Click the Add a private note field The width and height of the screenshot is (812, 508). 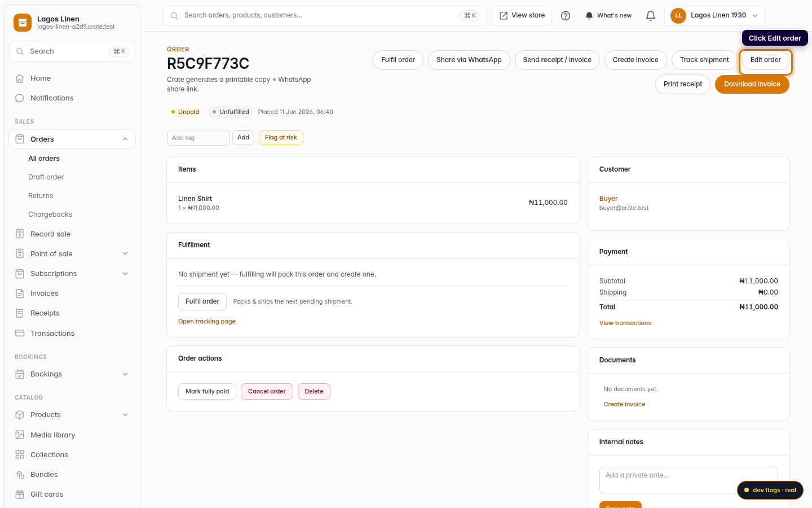point(689,480)
